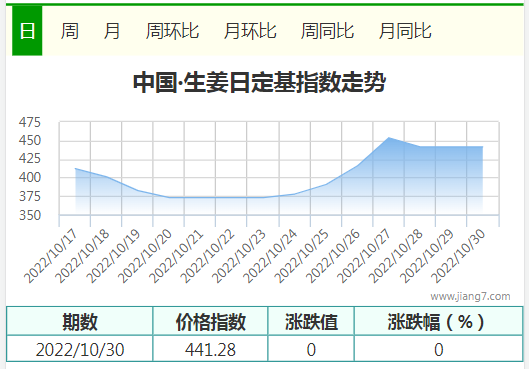Click the 2022/10/25 axis label
Image resolution: width=529 pixels, height=369 pixels.
301,256
